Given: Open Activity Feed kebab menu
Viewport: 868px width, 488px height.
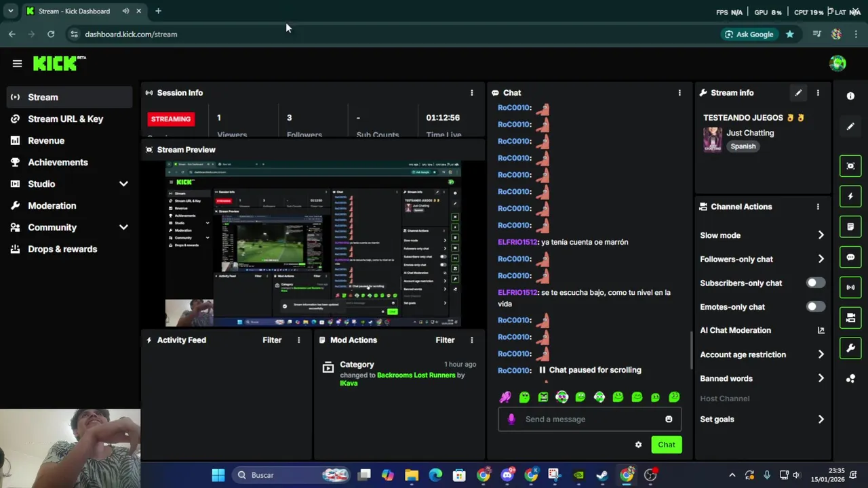Looking at the screenshot, I should coord(298,340).
